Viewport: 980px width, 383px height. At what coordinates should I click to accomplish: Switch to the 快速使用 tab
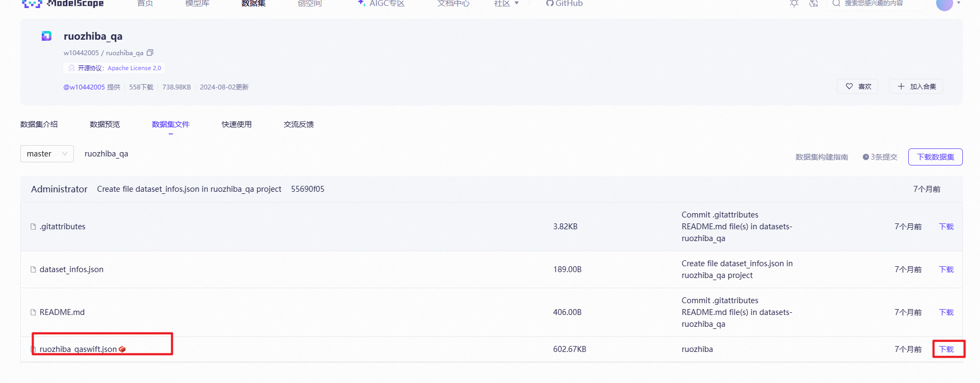(237, 124)
